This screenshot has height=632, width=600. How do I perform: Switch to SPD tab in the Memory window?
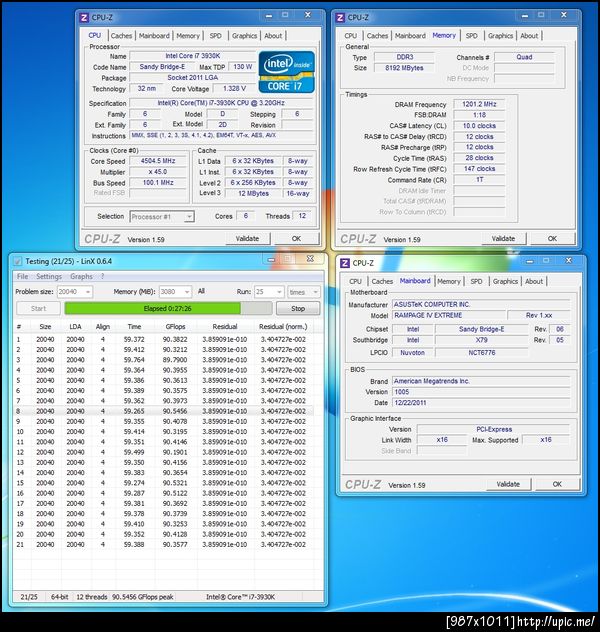coord(471,36)
